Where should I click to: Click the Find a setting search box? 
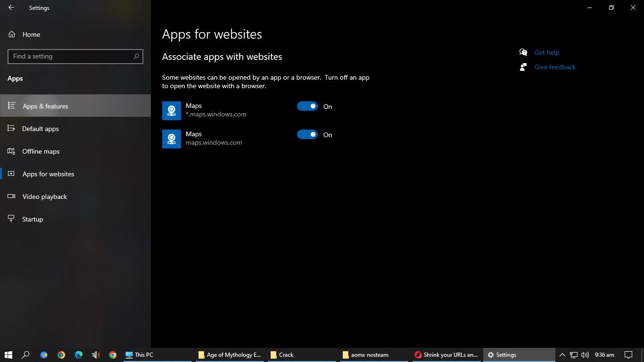click(71, 56)
